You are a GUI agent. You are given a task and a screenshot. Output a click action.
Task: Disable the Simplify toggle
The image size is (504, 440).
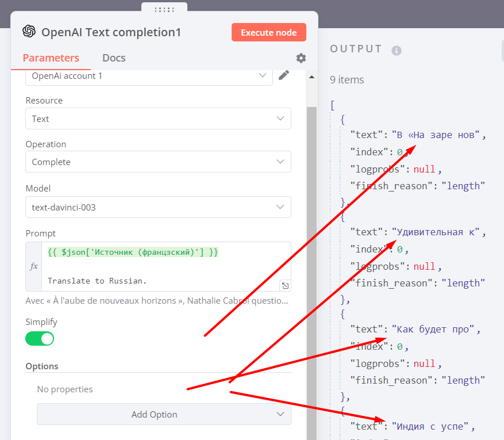point(40,339)
